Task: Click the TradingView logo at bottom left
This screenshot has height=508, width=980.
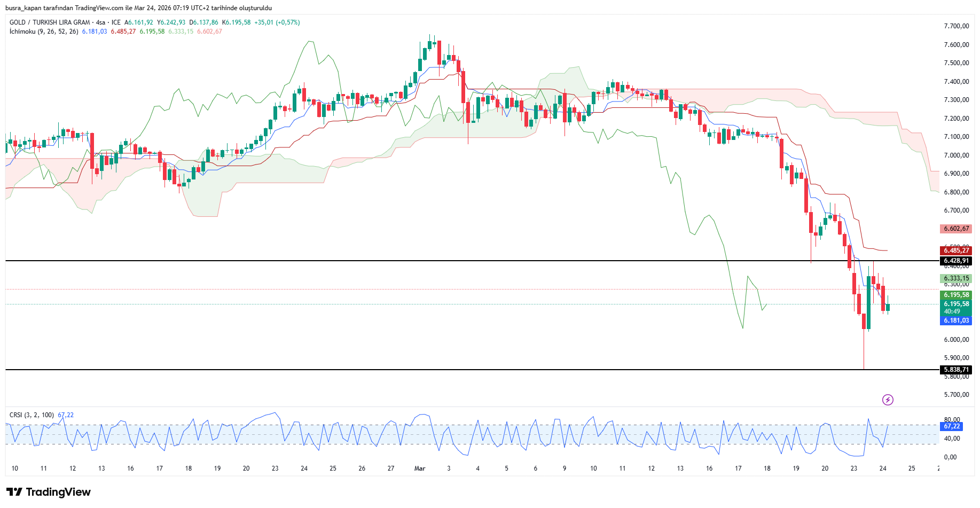Action: 49,492
